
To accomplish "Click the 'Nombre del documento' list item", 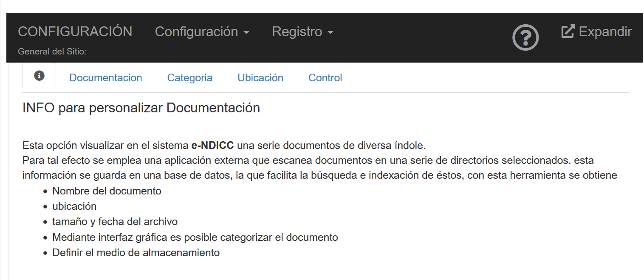I will pos(107,191).
